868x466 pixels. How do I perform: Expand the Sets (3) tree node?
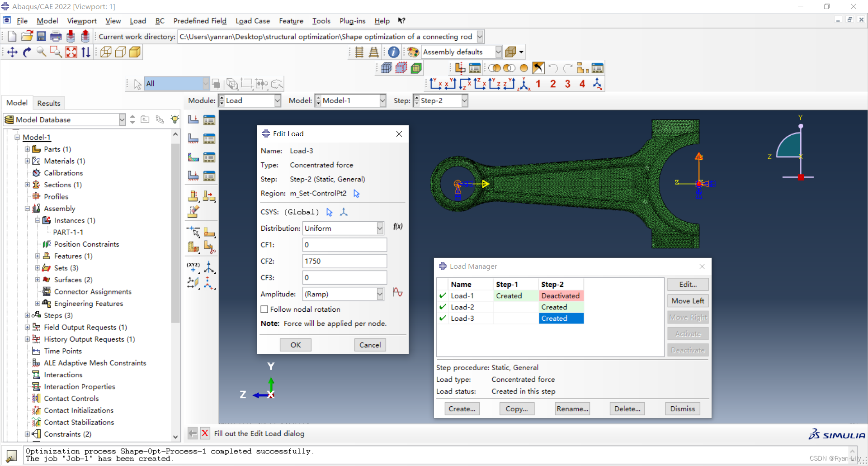38,268
